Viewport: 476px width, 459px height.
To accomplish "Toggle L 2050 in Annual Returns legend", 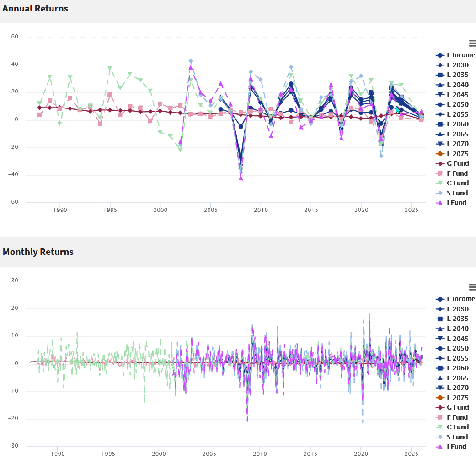I will pos(457,104).
